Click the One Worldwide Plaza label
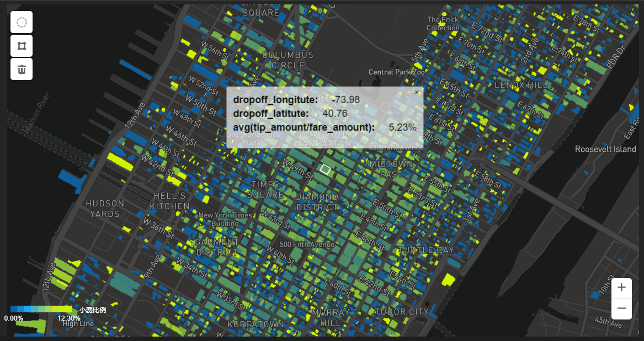This screenshot has height=341, width=644. [251, 138]
